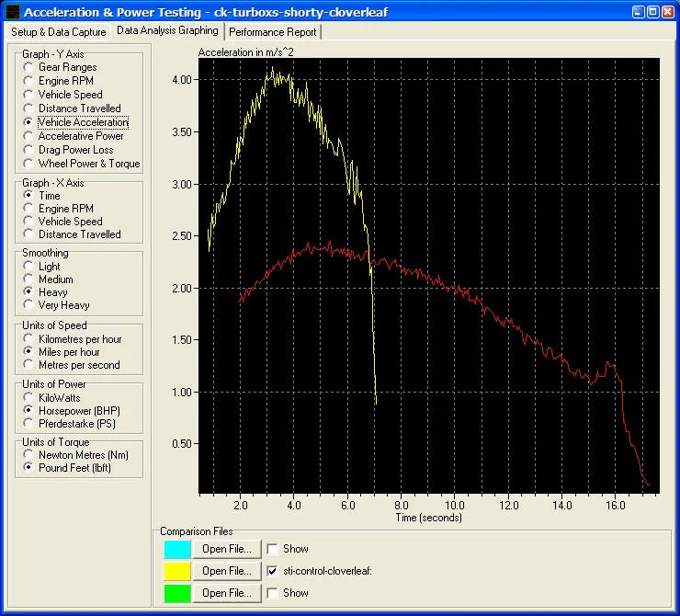Click the application icon in title bar
The width and height of the screenshot is (680, 616).
11,12
